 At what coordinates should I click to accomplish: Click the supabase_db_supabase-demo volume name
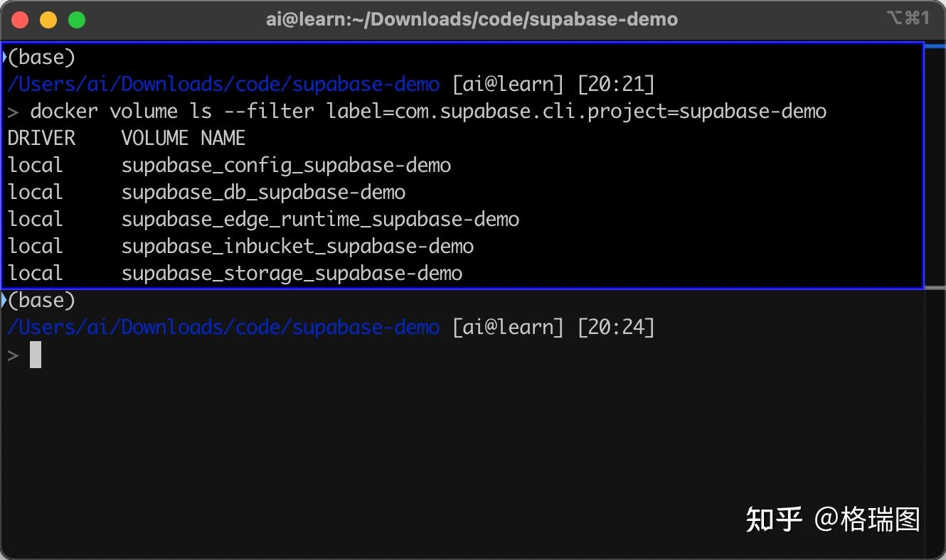263,192
